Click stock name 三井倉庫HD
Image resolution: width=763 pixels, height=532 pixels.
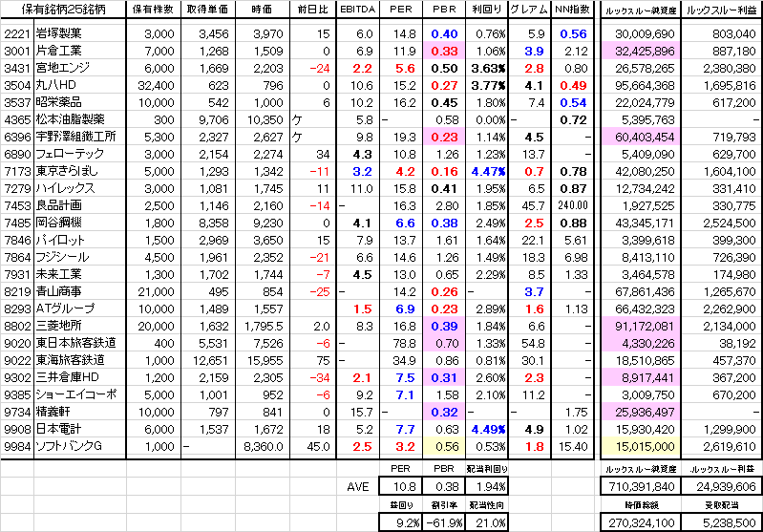click(67, 377)
